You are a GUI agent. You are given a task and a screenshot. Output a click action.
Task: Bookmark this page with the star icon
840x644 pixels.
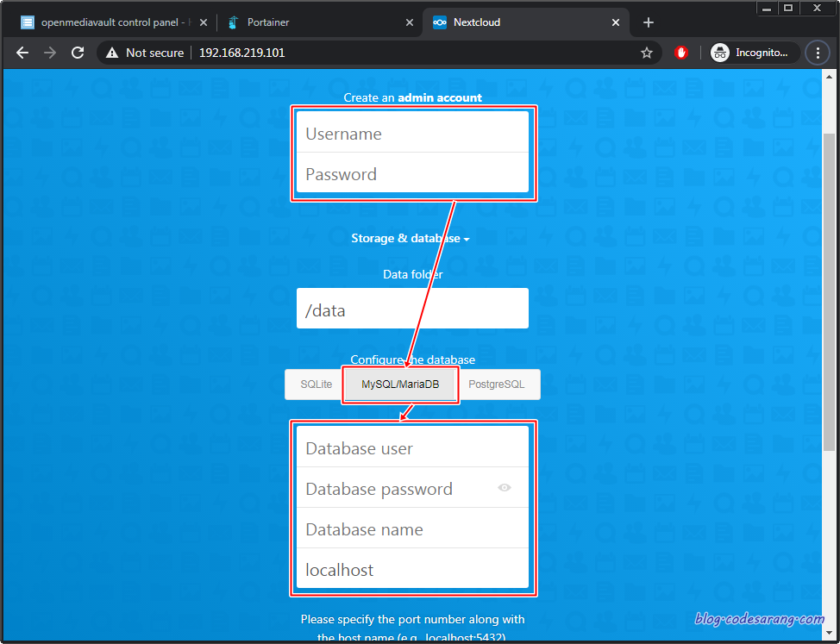coord(647,53)
